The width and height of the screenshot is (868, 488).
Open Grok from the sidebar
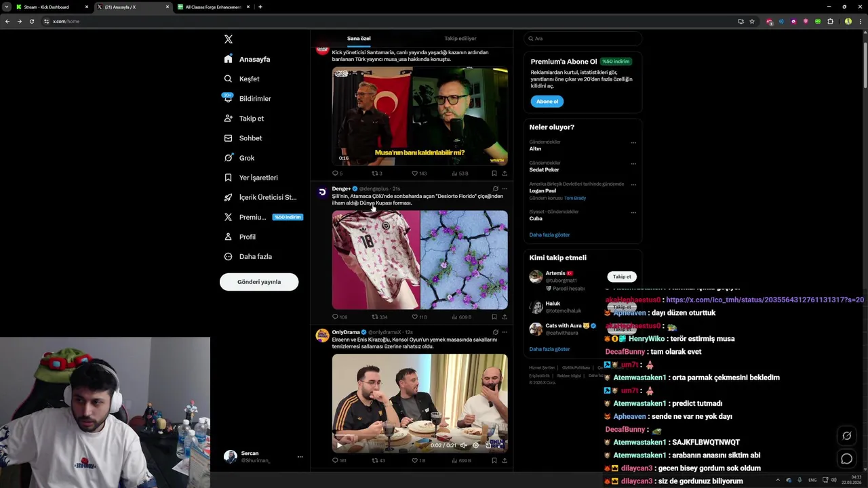click(239, 158)
